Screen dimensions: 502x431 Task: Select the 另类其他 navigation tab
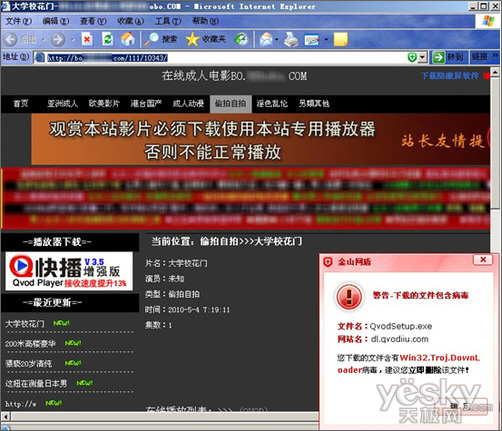coord(314,104)
